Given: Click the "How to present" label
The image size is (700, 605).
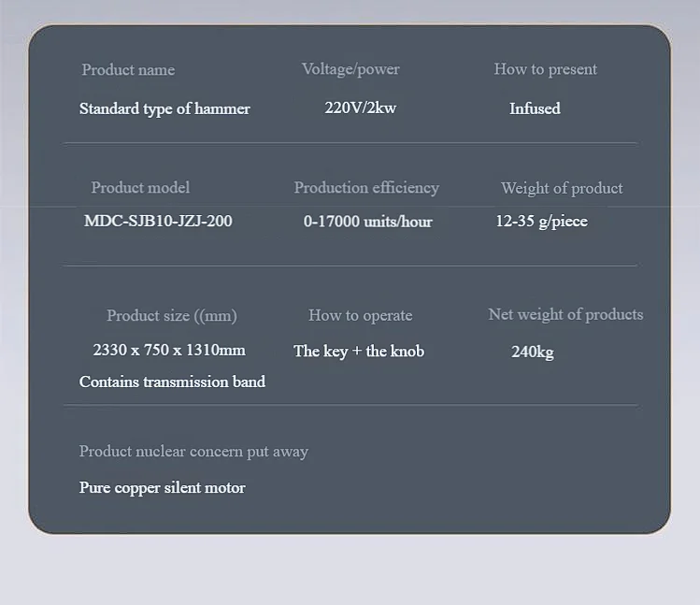Looking at the screenshot, I should pyautogui.click(x=545, y=69).
